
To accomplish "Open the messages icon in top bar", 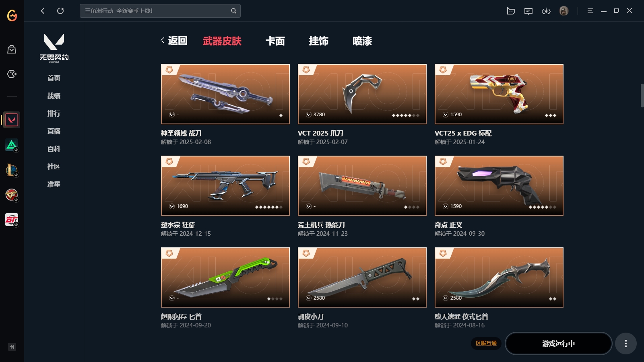I will click(x=528, y=11).
